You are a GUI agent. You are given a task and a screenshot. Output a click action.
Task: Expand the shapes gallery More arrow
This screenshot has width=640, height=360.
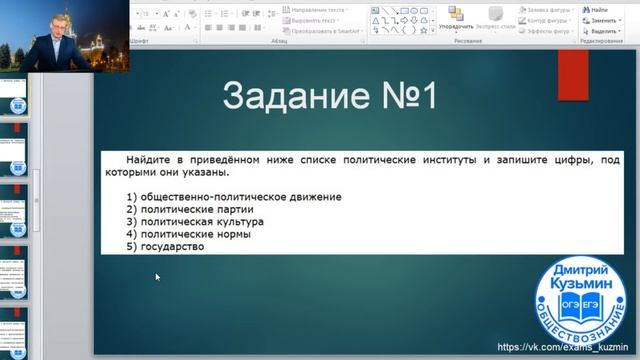point(433,30)
